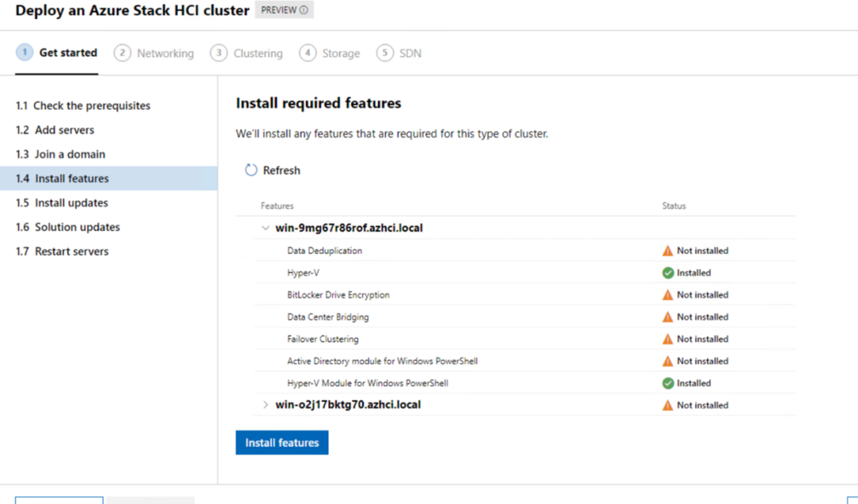
Task: Click Not installed status for Active Directory module
Action: point(702,361)
